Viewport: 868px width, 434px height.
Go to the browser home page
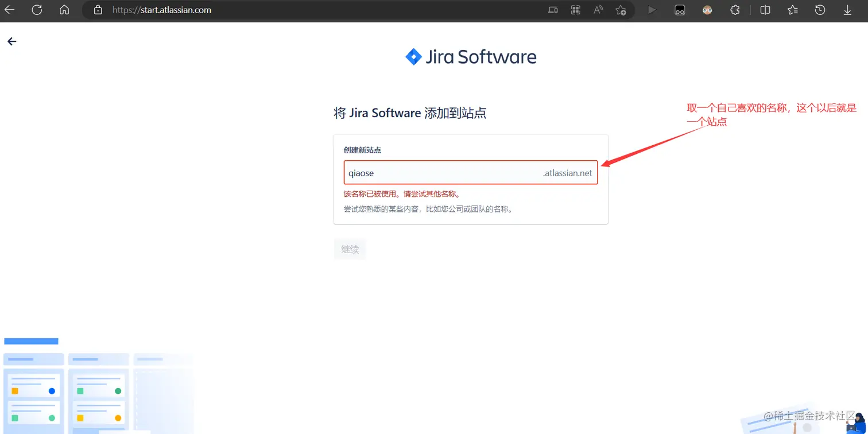tap(64, 10)
